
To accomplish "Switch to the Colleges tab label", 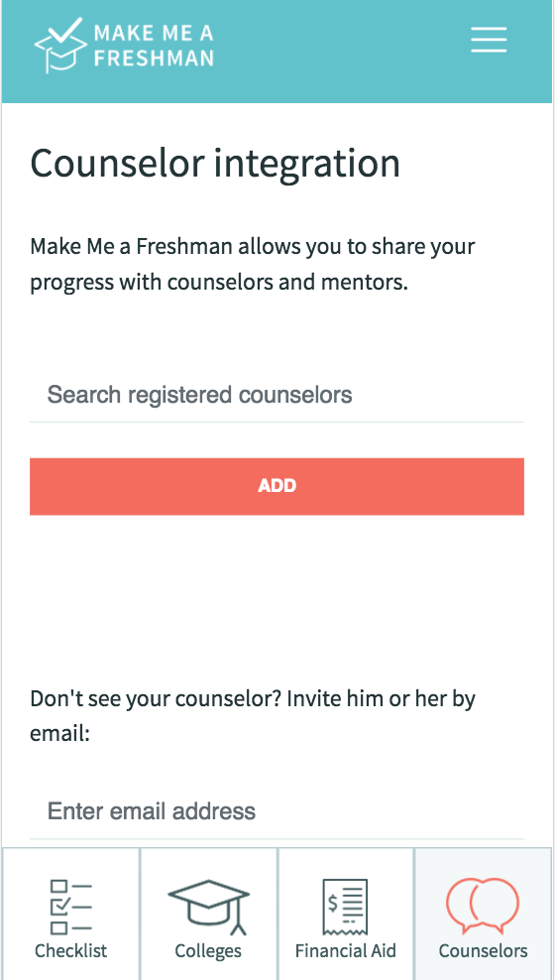I will pyautogui.click(x=208, y=950).
